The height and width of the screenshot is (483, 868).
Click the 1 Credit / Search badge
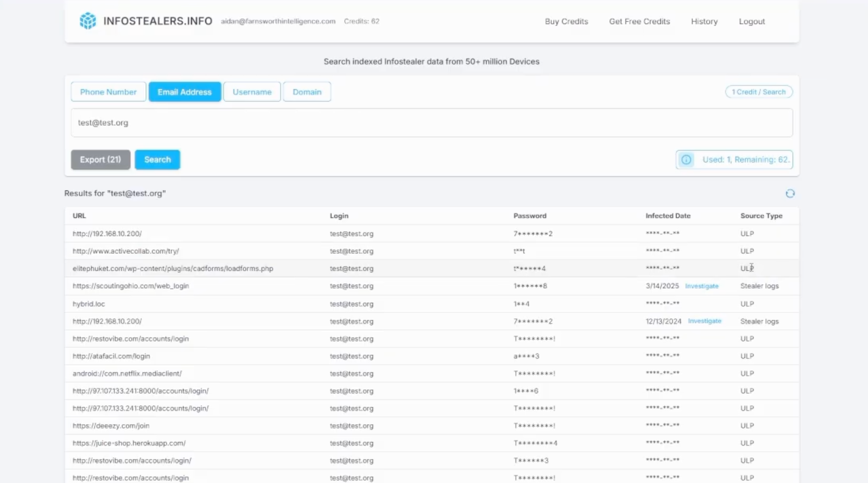pos(758,92)
